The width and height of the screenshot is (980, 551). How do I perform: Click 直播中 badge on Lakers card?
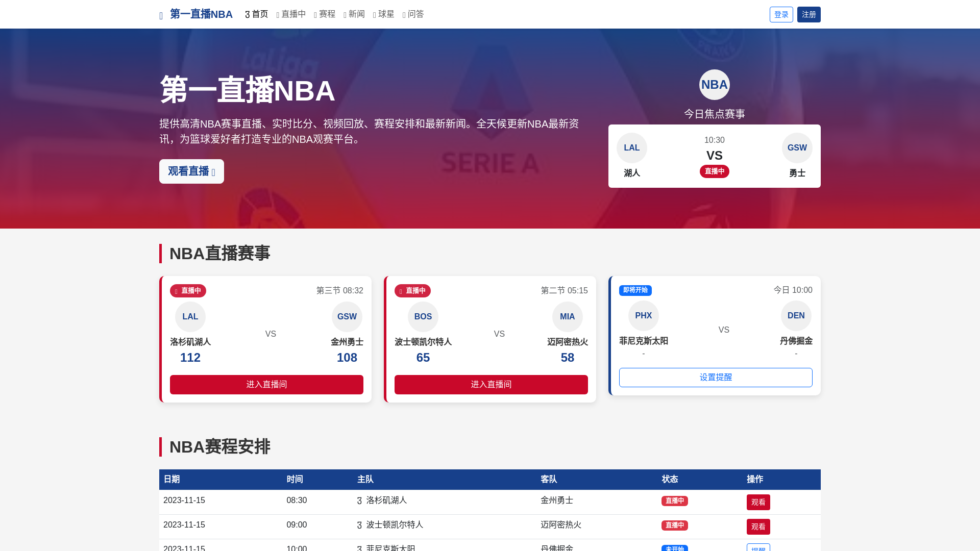coord(188,291)
